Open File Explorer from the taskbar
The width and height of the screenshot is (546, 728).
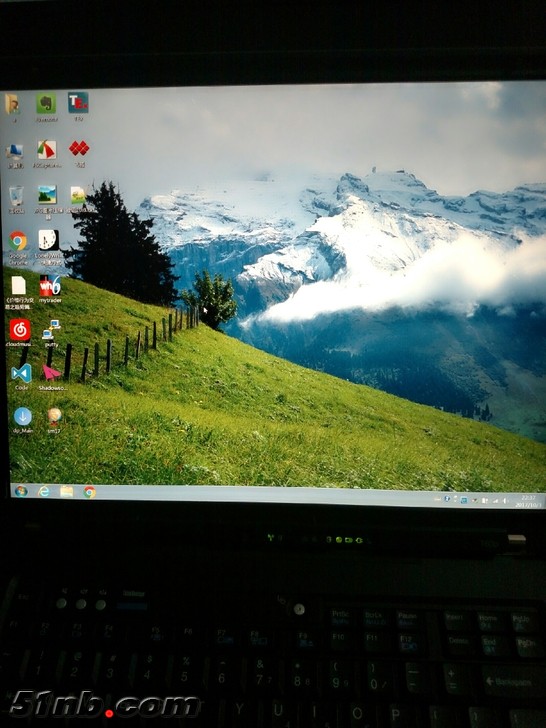(67, 491)
